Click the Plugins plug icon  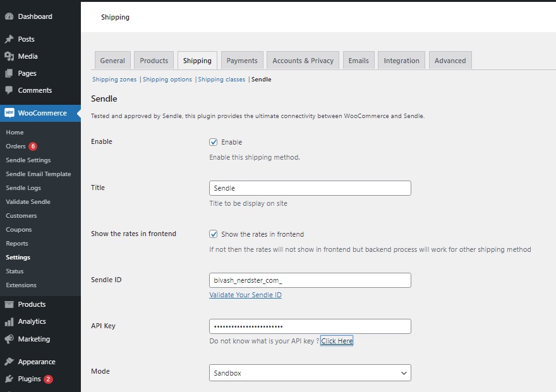9,379
